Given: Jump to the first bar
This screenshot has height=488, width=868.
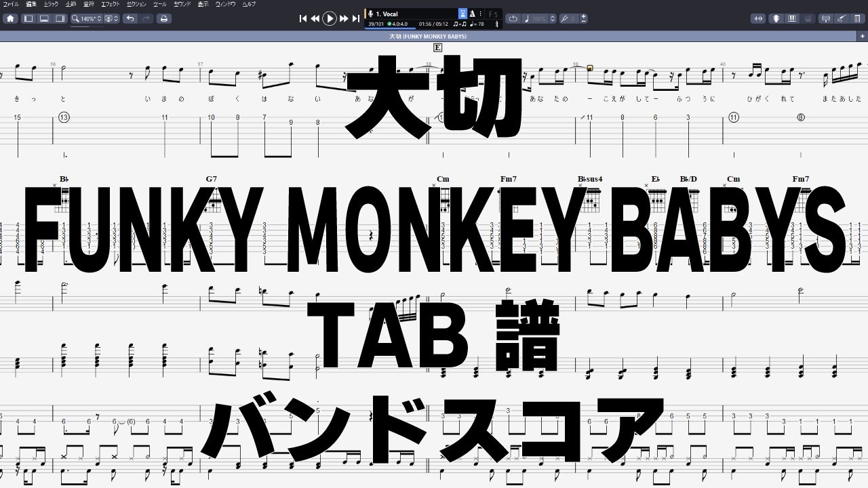Looking at the screenshot, I should (x=303, y=19).
